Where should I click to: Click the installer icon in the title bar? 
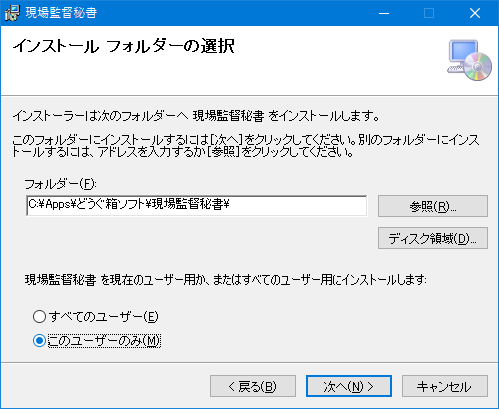(12, 13)
